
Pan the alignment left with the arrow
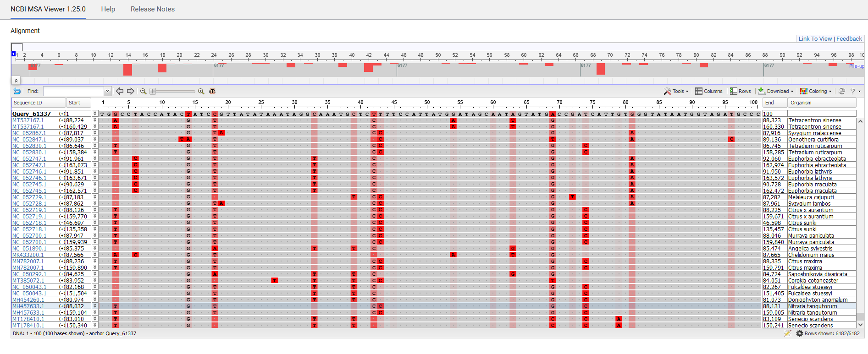point(120,91)
